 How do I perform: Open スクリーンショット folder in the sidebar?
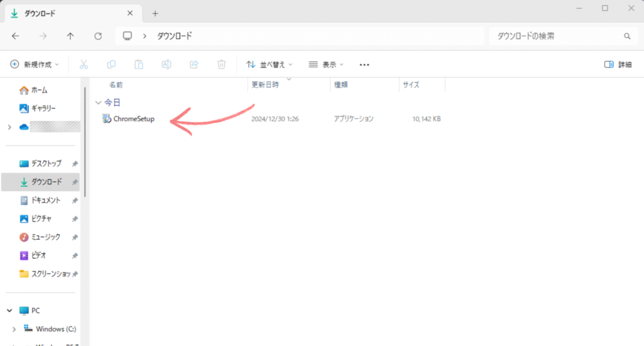(x=45, y=274)
